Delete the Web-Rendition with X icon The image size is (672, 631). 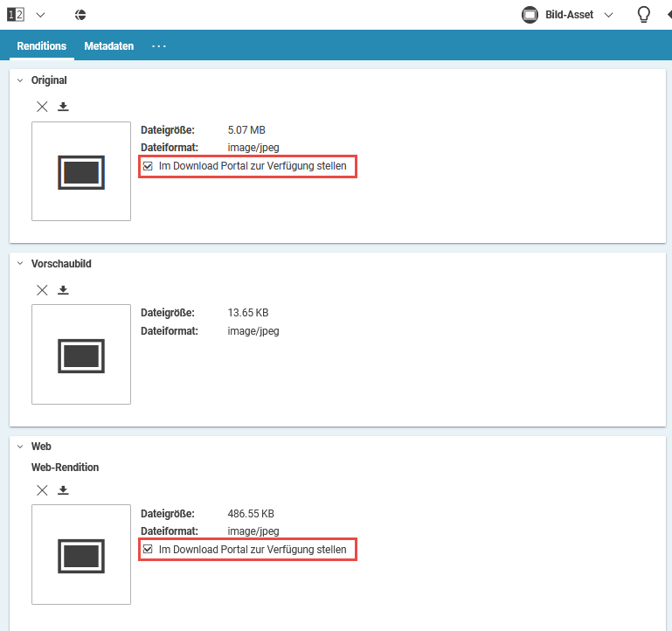(x=42, y=490)
